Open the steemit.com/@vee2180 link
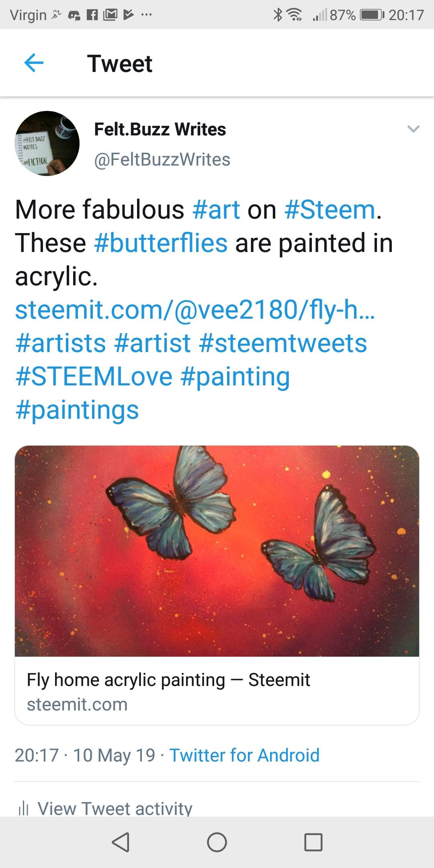Viewport: 434px width, 868px height. (195, 310)
